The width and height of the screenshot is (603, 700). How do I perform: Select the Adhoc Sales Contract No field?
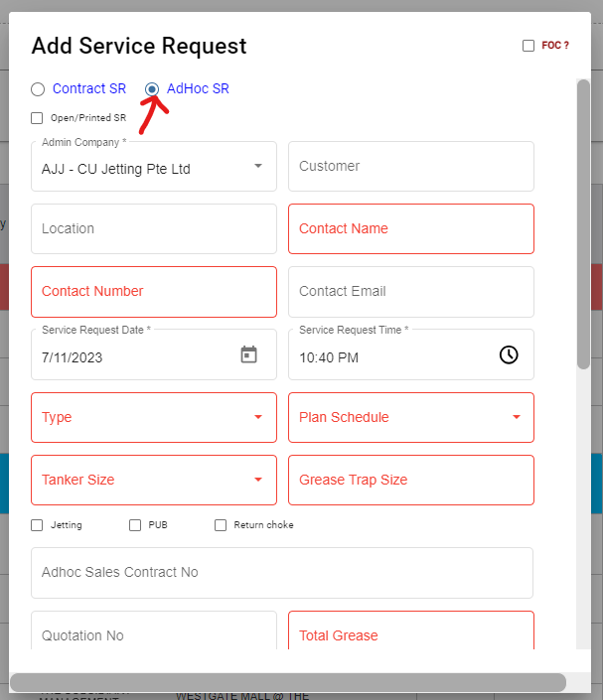[281, 572]
